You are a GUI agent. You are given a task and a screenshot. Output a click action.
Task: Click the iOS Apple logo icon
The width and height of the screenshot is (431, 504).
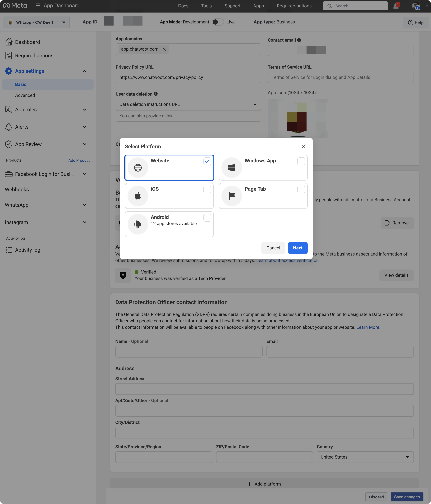tap(138, 196)
